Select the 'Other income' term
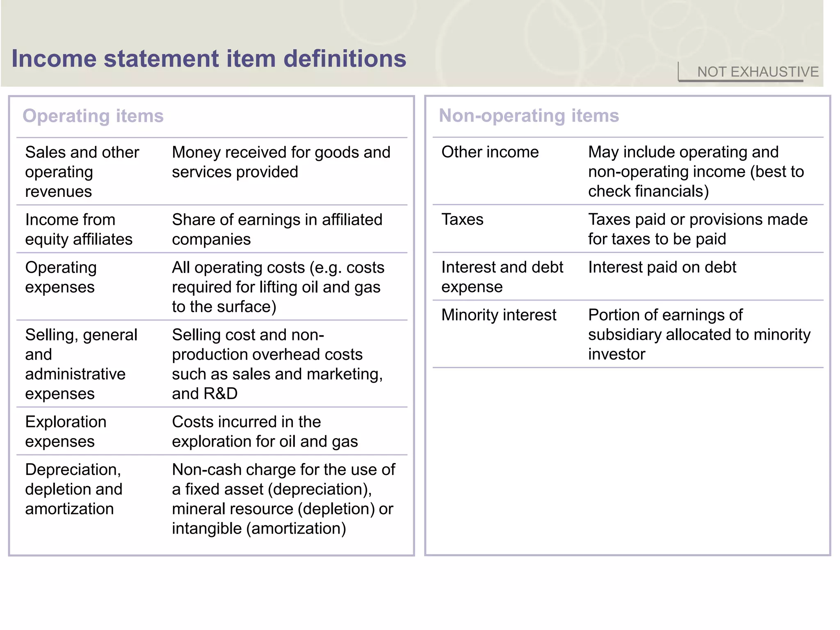 coord(490,152)
